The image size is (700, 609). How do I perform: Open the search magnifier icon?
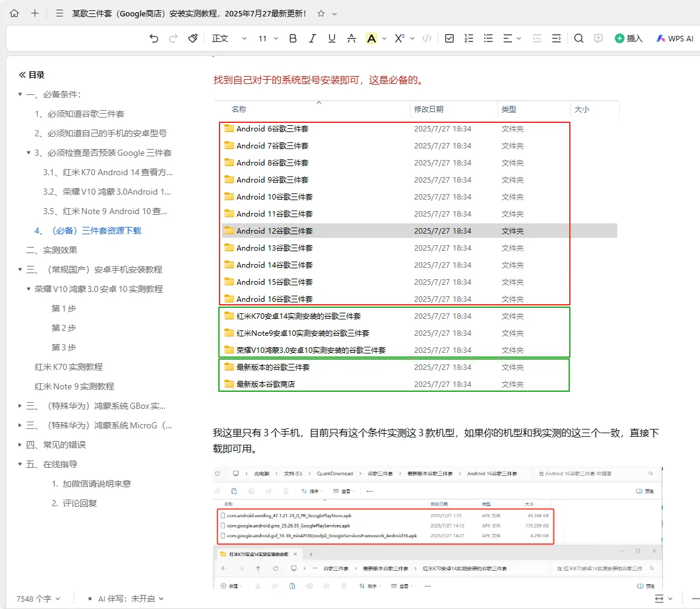(578, 38)
